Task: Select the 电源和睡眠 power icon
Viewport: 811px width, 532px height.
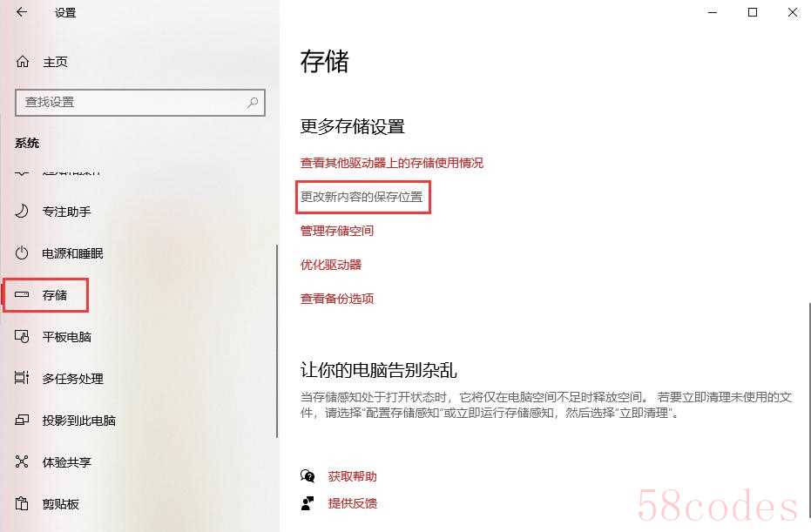Action: 22,253
